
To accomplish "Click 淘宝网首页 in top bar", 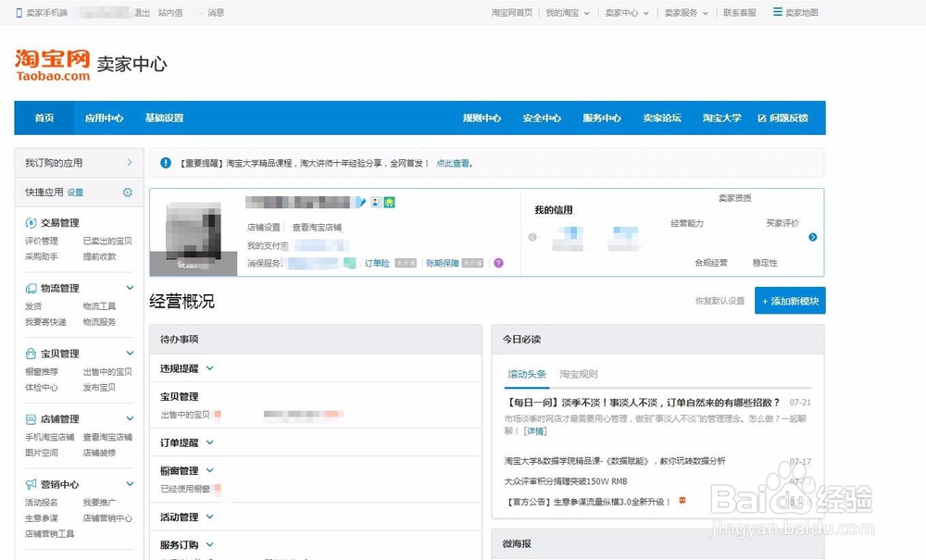I will 512,12.
